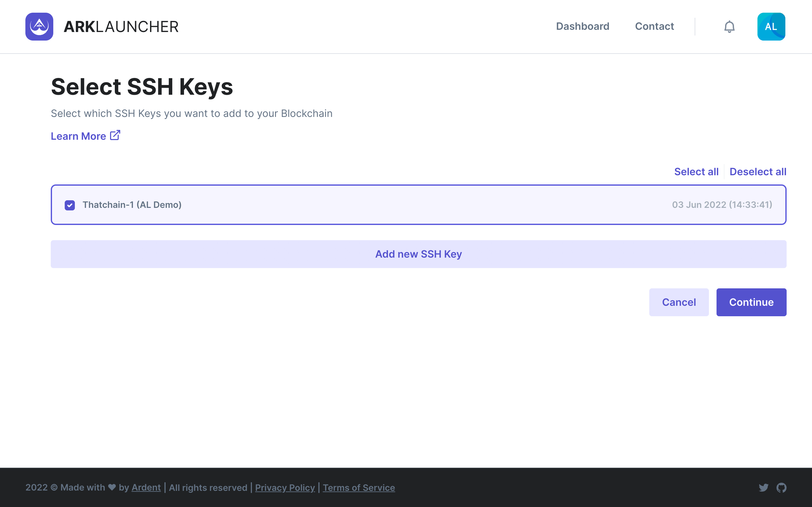Open the Terms of Service link
The width and height of the screenshot is (812, 507).
(x=358, y=487)
